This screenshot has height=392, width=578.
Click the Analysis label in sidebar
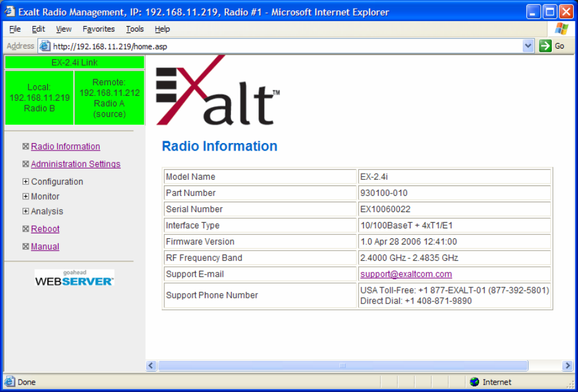coord(47,211)
